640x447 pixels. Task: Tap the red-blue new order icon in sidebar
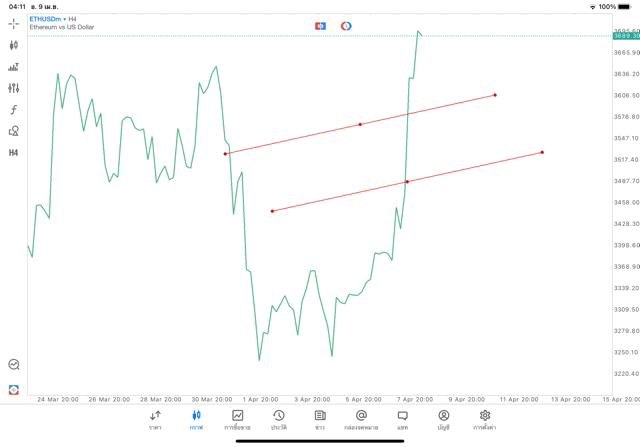click(x=14, y=389)
